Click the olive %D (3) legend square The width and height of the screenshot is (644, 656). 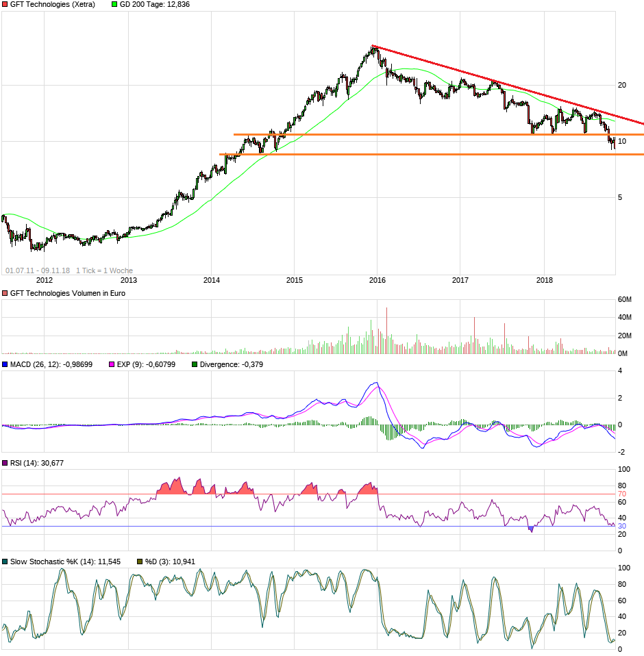140,562
